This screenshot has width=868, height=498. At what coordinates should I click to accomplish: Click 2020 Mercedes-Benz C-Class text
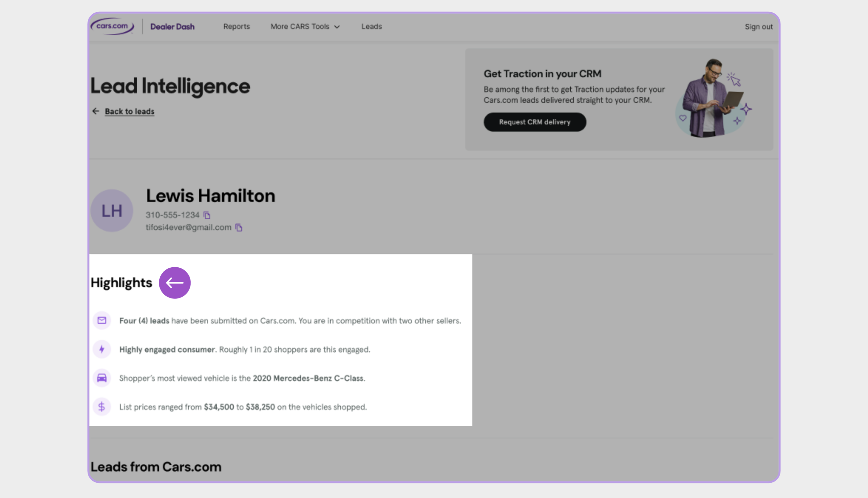click(308, 378)
